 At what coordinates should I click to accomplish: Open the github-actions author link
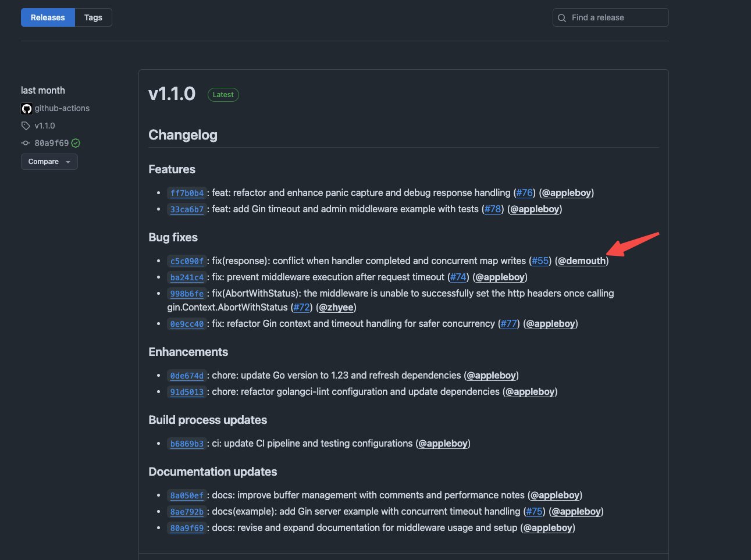62,108
